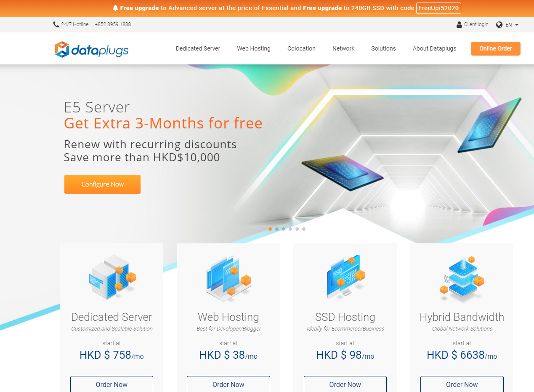Screen dimensions: 534x392
Task: Select the first carousel slide dot
Action: (x=270, y=229)
